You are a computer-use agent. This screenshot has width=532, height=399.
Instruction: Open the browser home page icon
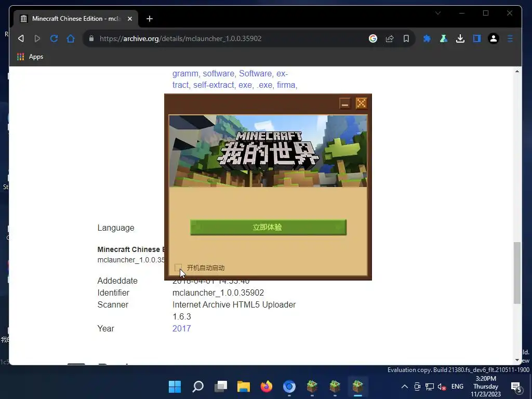[x=71, y=38]
